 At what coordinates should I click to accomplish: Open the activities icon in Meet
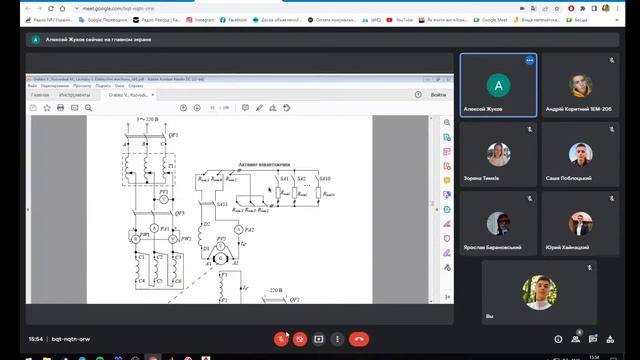(610, 339)
